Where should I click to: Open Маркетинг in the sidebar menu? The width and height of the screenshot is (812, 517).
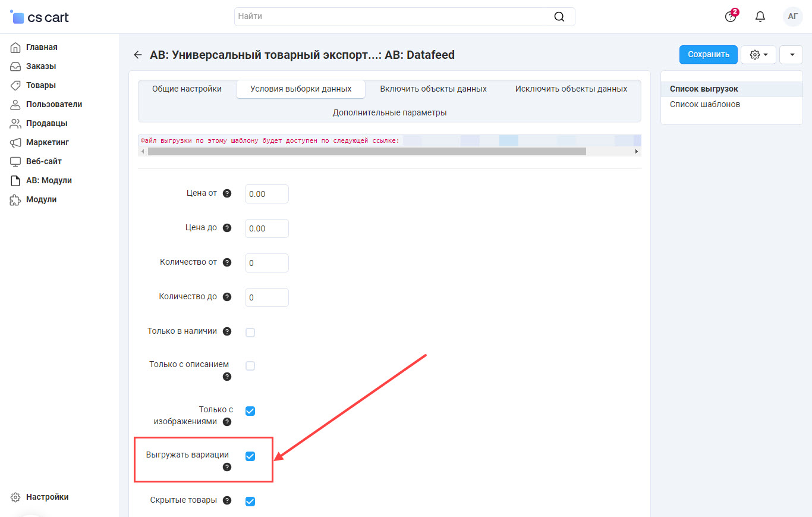[48, 142]
